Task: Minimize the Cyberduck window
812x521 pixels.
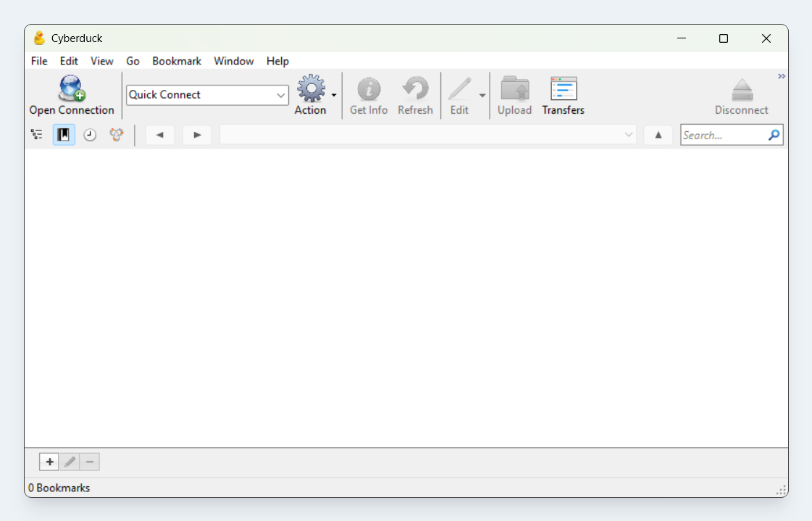Action: (682, 38)
